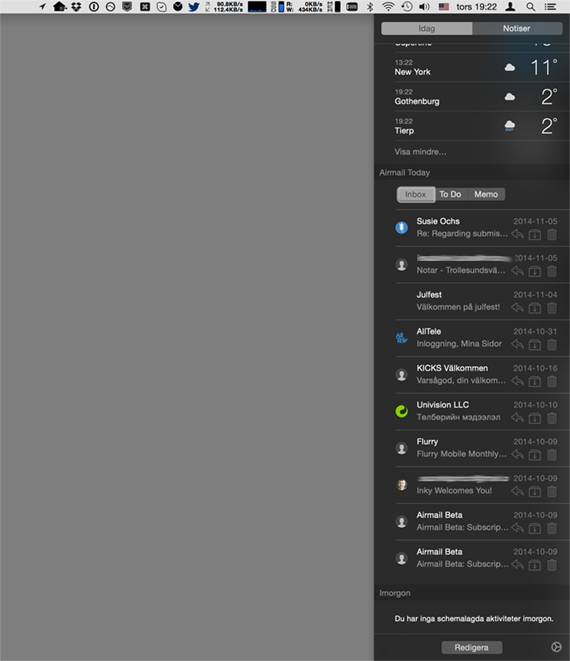This screenshot has width=570, height=661.
Task: Open the volume menu bar control
Action: click(x=424, y=7)
